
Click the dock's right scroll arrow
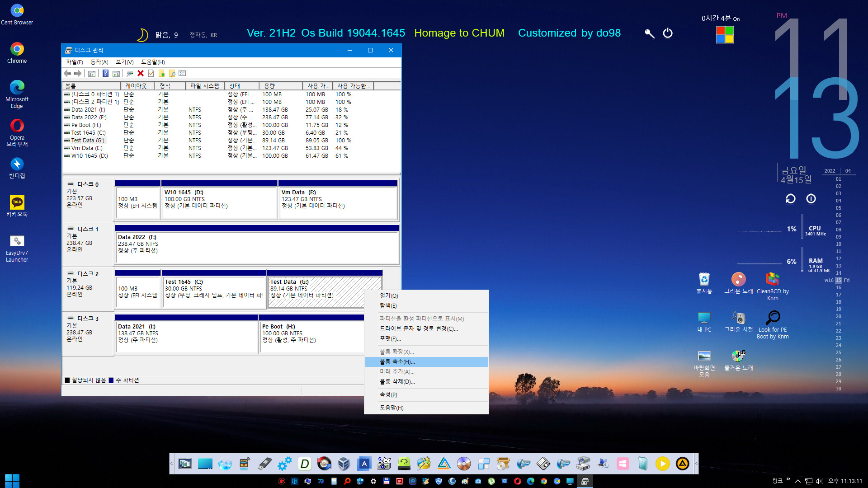coord(696,464)
